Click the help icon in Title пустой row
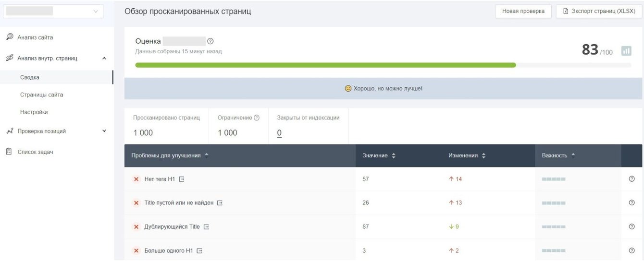 tap(632, 202)
